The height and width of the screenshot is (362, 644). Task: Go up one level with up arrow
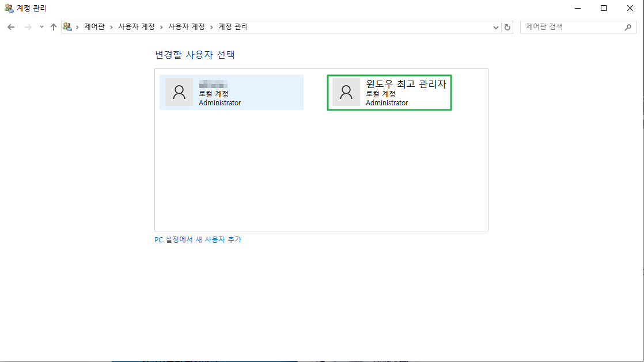[x=54, y=27]
